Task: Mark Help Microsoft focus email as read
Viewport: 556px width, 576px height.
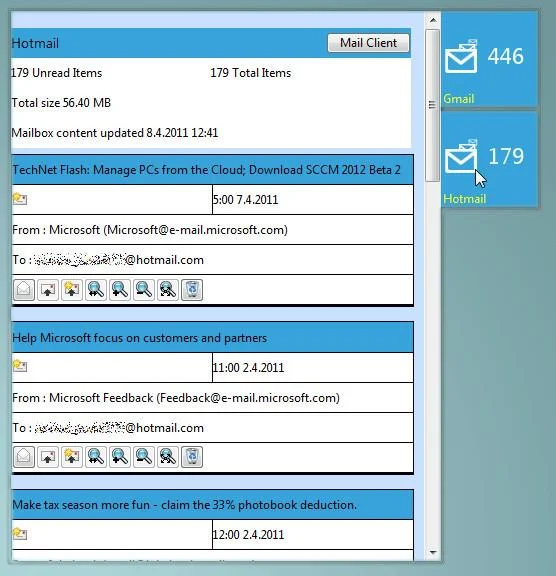Action: [24, 457]
